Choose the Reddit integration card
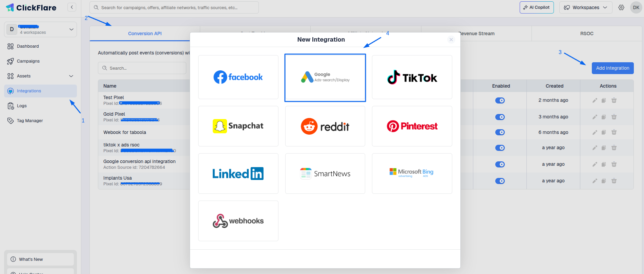The width and height of the screenshot is (644, 274). pos(325,126)
